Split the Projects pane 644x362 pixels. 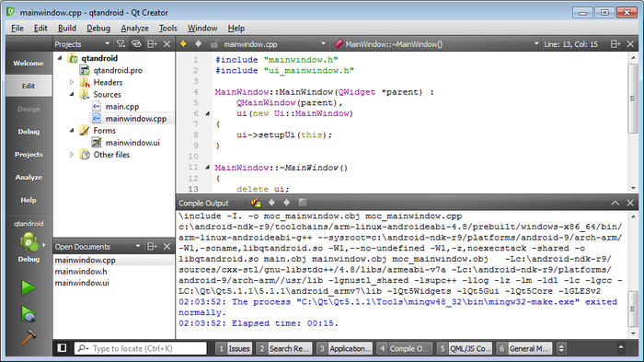(152, 43)
